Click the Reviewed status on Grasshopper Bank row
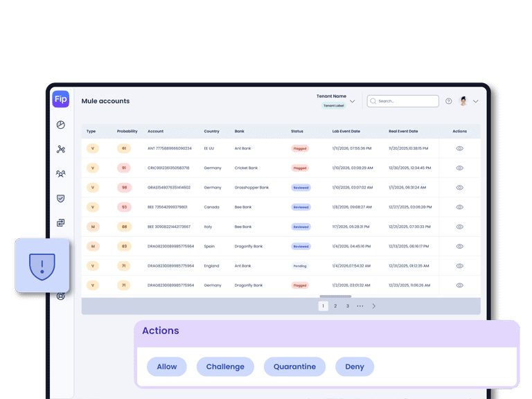This screenshot has width=532, height=399. click(301, 188)
